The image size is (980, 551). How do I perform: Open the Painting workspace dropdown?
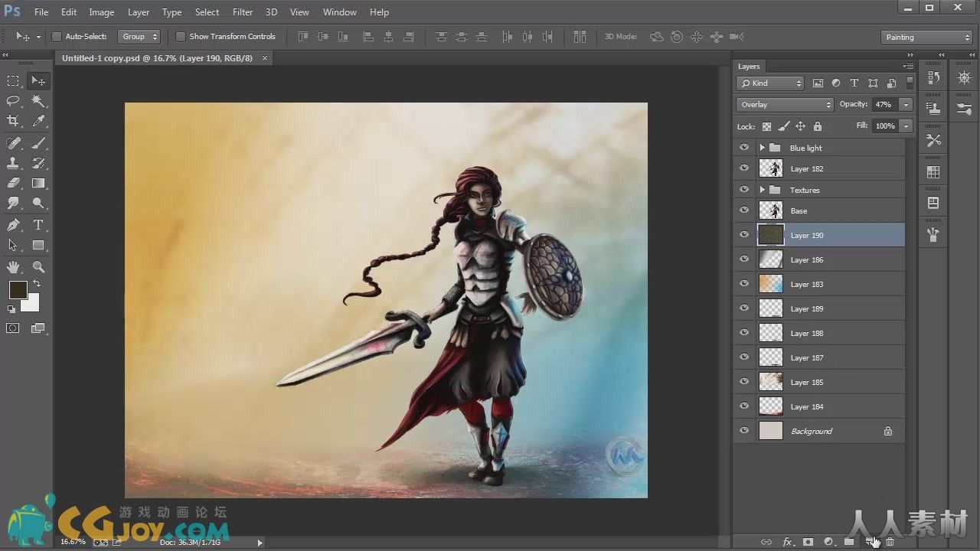click(x=926, y=37)
